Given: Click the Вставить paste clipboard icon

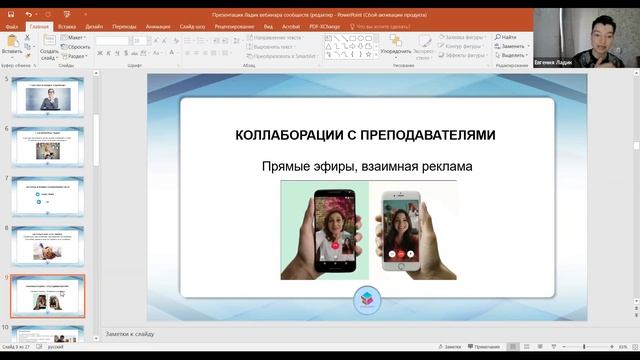Looking at the screenshot, I should tap(12, 41).
